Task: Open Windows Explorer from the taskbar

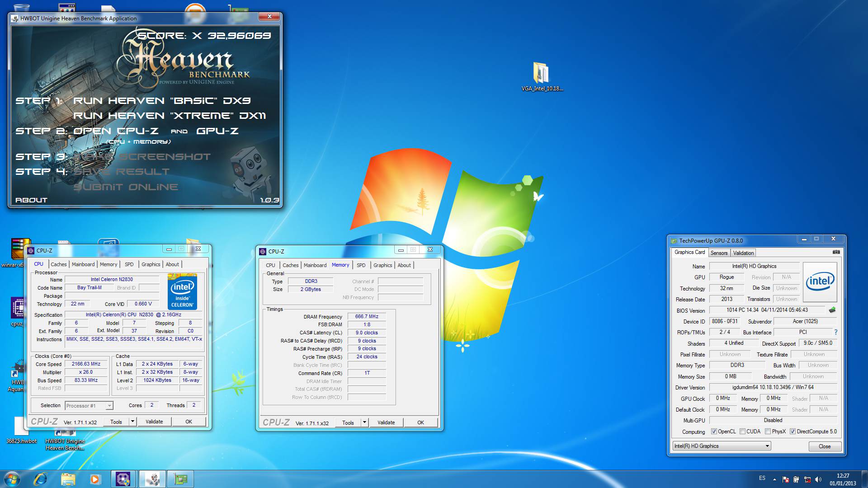Action: (68, 479)
